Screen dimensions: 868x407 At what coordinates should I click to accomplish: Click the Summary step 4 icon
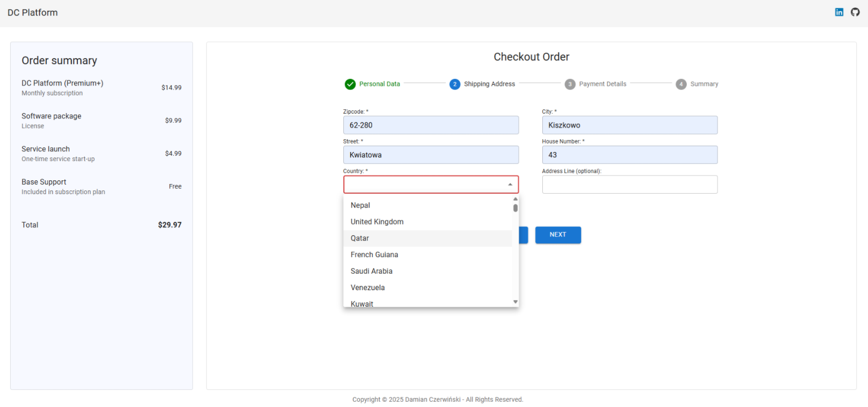(x=681, y=84)
